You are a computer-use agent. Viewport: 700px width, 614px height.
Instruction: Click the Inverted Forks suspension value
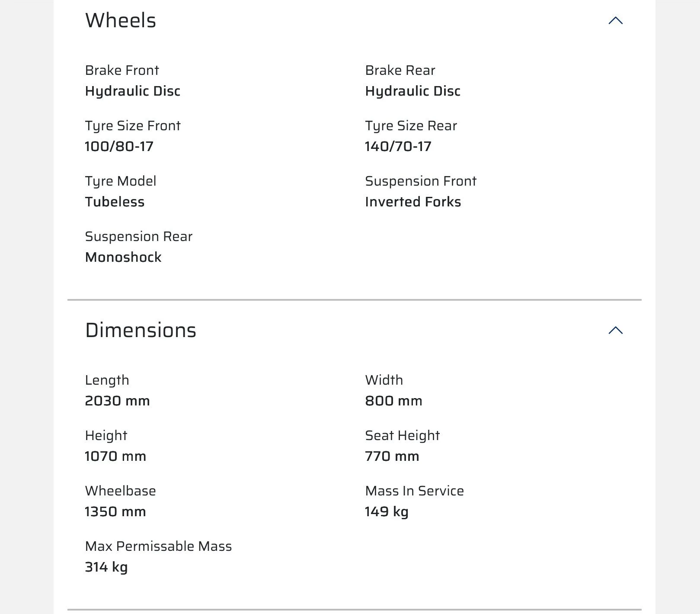[x=413, y=202]
